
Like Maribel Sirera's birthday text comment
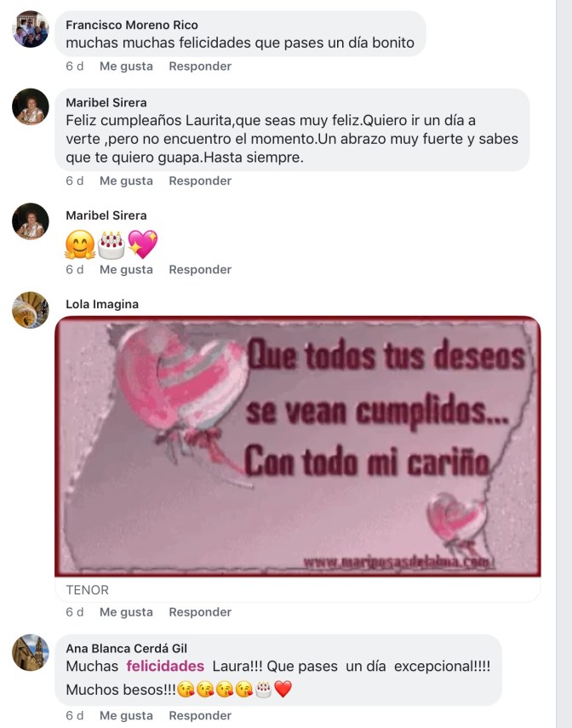coord(126,181)
